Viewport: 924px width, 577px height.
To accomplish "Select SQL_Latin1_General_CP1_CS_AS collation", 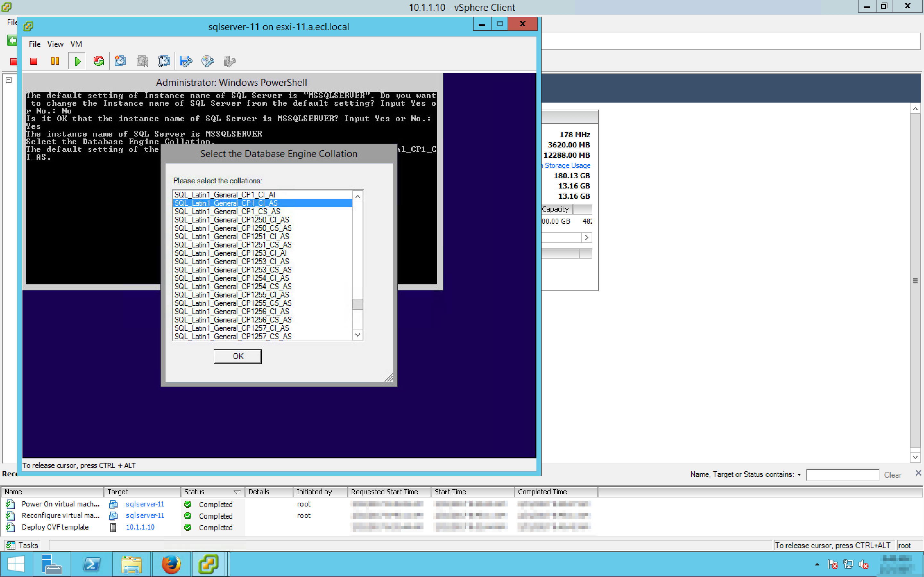I will (227, 212).
